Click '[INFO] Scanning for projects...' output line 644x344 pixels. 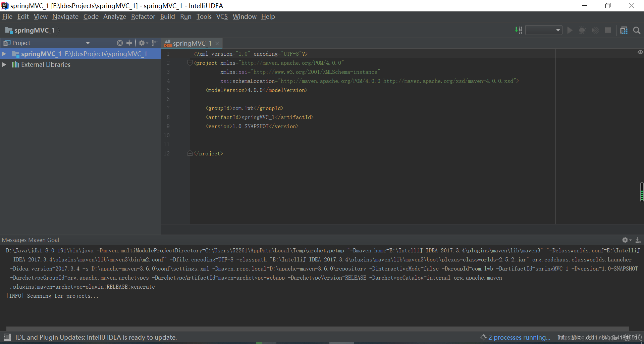(52, 296)
